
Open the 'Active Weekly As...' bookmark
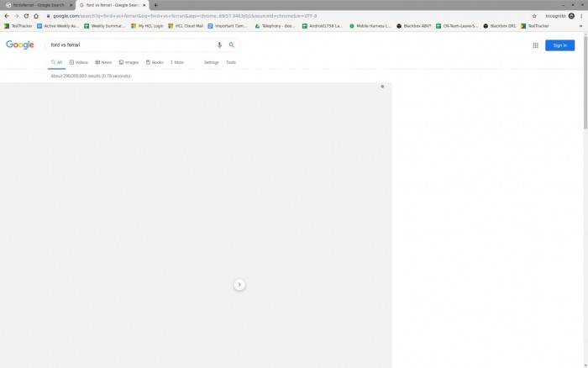58,26
